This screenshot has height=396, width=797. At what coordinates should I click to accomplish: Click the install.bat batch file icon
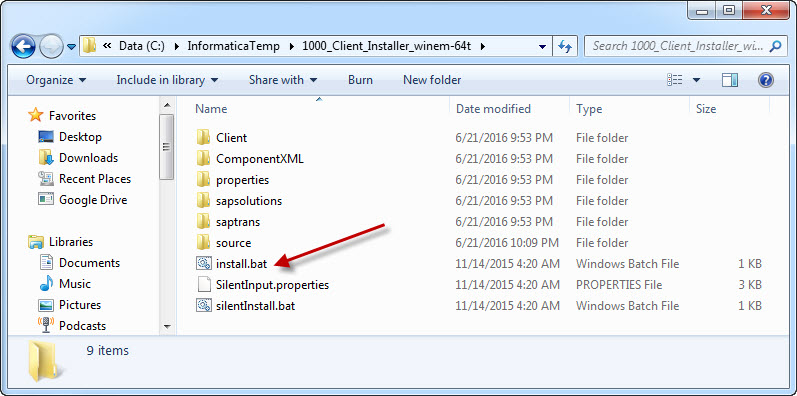click(x=203, y=263)
